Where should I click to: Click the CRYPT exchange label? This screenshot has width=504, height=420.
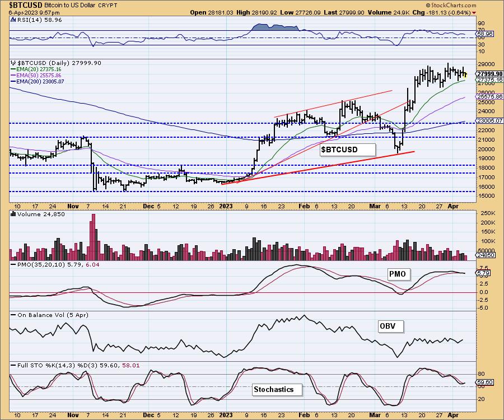coord(108,6)
